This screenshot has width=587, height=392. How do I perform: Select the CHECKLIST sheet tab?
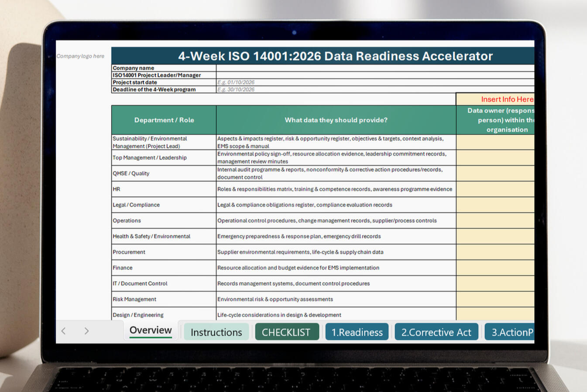[287, 332]
